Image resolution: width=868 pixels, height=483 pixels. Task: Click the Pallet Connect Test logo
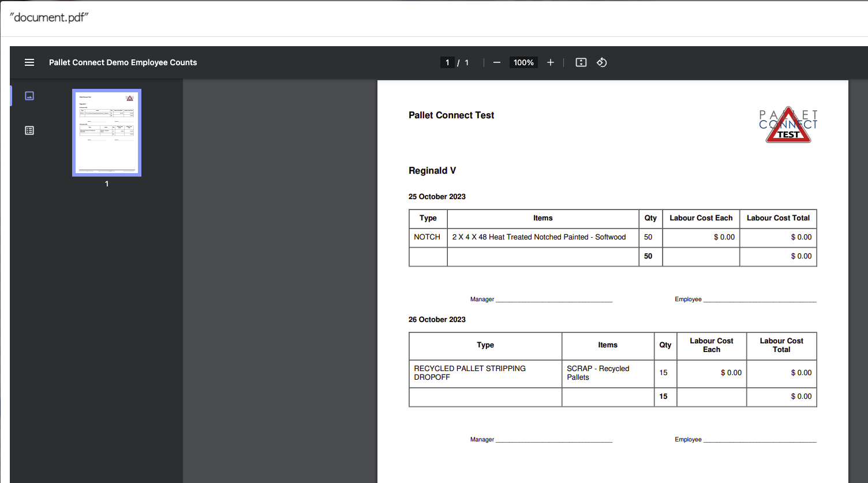[788, 125]
